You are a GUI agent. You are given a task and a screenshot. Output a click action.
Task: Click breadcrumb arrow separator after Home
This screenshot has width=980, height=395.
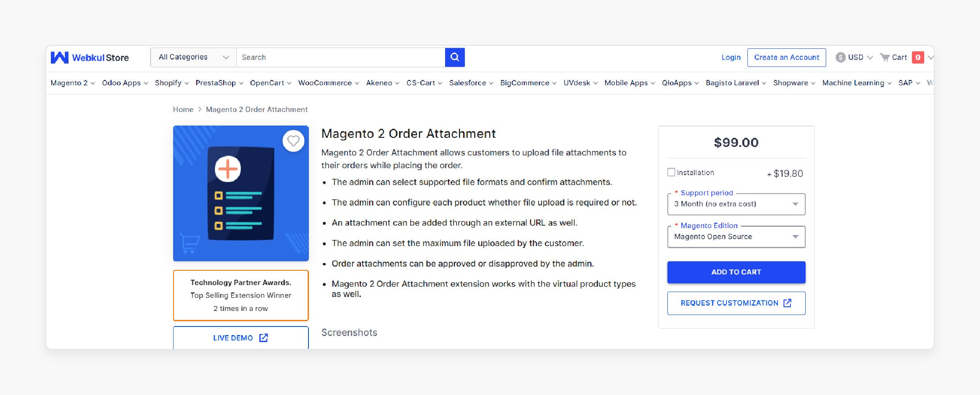point(200,110)
